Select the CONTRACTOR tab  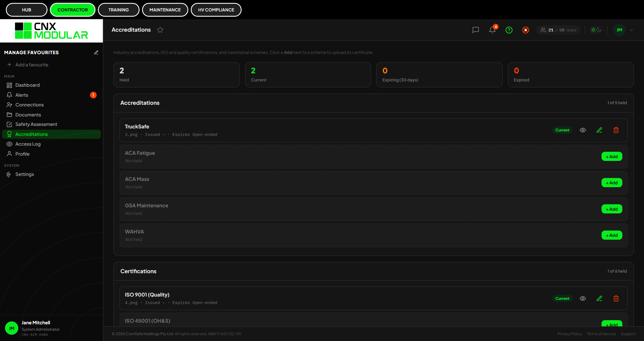pyautogui.click(x=72, y=10)
